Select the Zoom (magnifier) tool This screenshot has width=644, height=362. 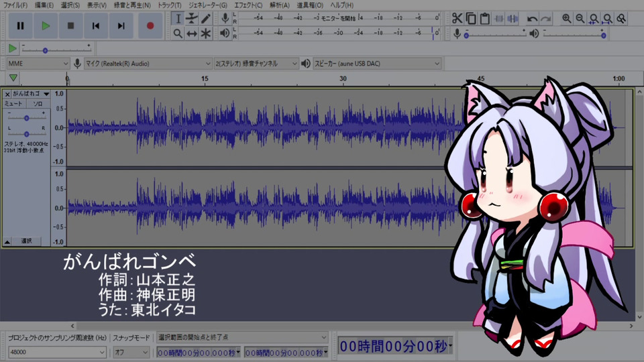178,34
